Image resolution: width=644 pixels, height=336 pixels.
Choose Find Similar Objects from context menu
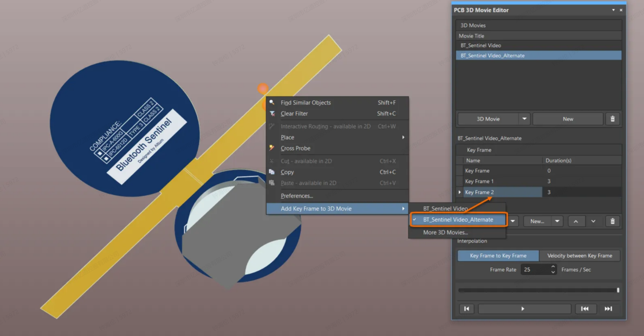tap(305, 102)
